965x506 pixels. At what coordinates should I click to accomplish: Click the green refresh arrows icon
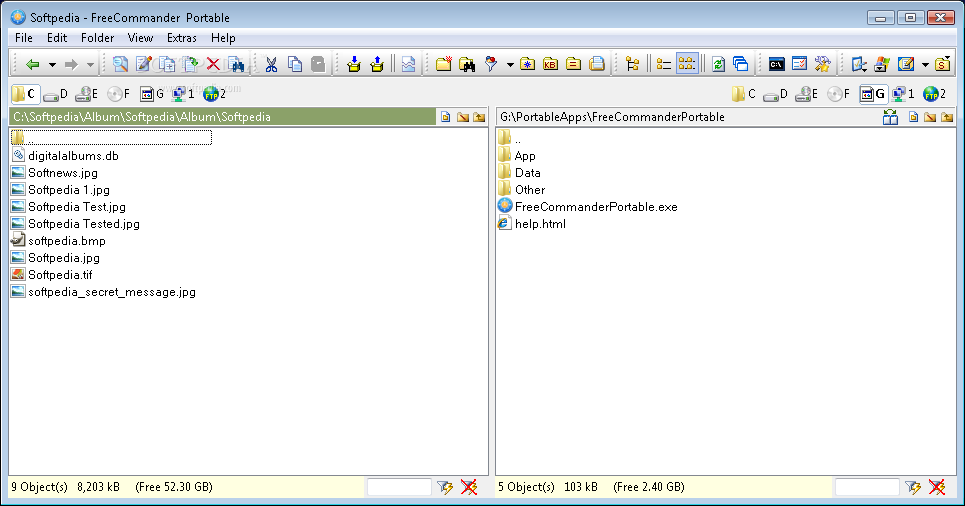tap(718, 64)
